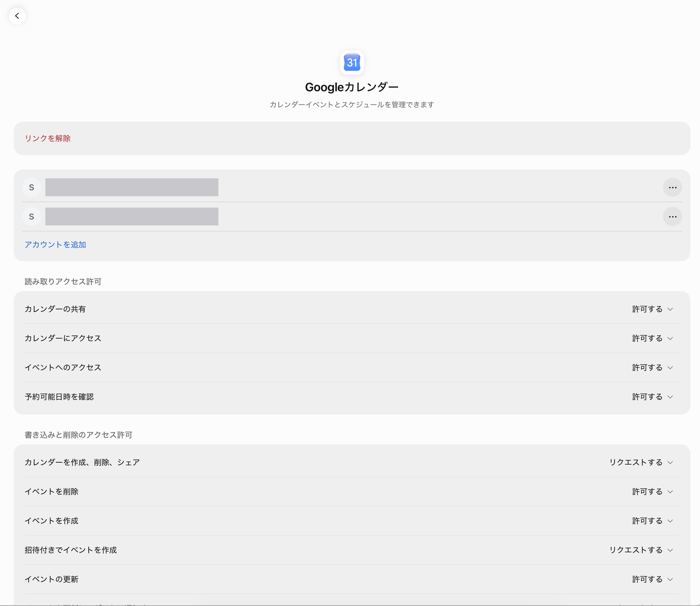Open permission dropdown for イベントの更新
700x606 pixels.
tap(652, 579)
